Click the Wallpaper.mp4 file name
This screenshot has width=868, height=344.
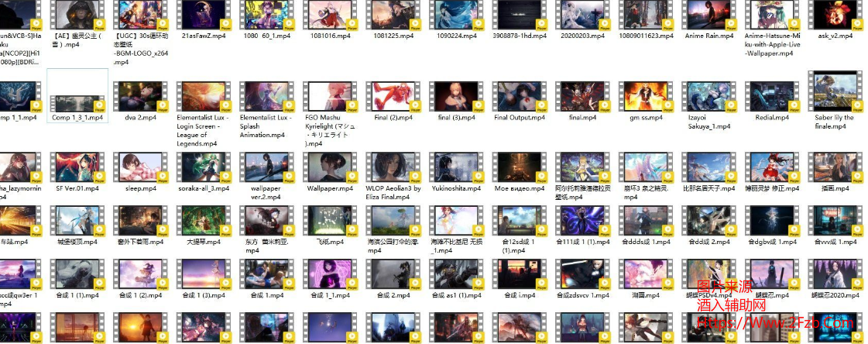pyautogui.click(x=330, y=188)
